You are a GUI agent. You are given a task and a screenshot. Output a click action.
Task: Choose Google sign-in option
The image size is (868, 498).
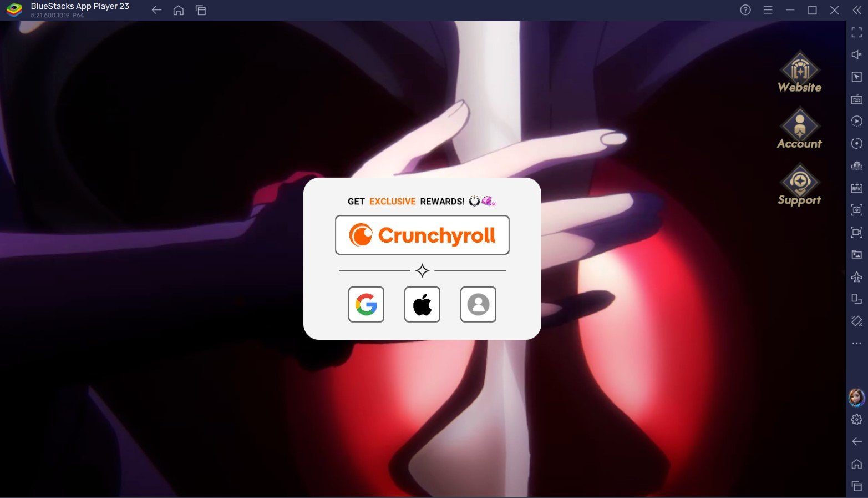pyautogui.click(x=366, y=304)
